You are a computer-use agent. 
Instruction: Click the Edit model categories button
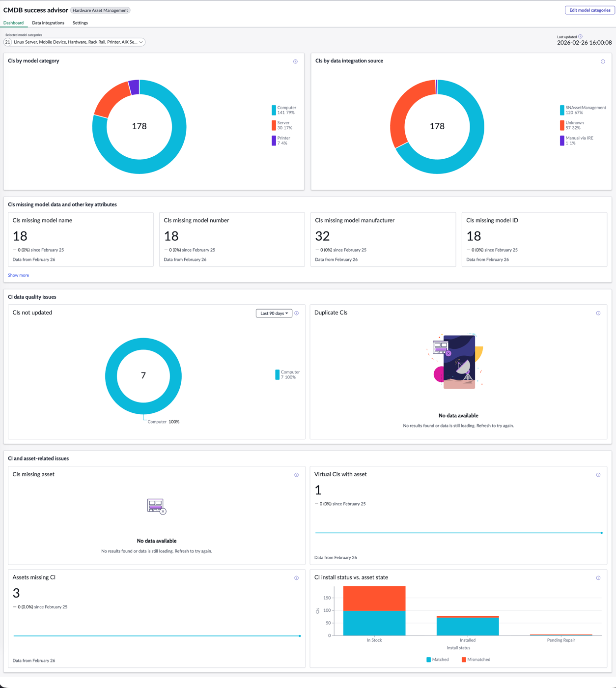click(589, 10)
